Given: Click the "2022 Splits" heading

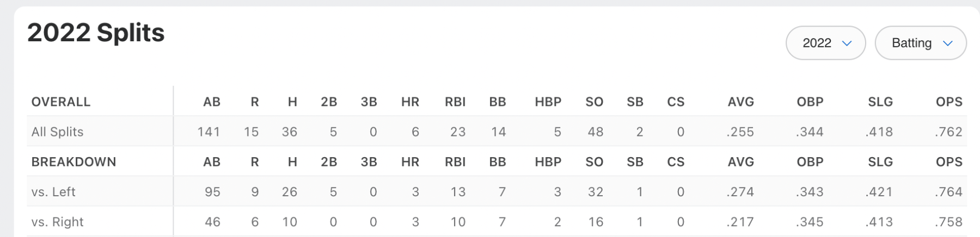Looking at the screenshot, I should pos(96,33).
